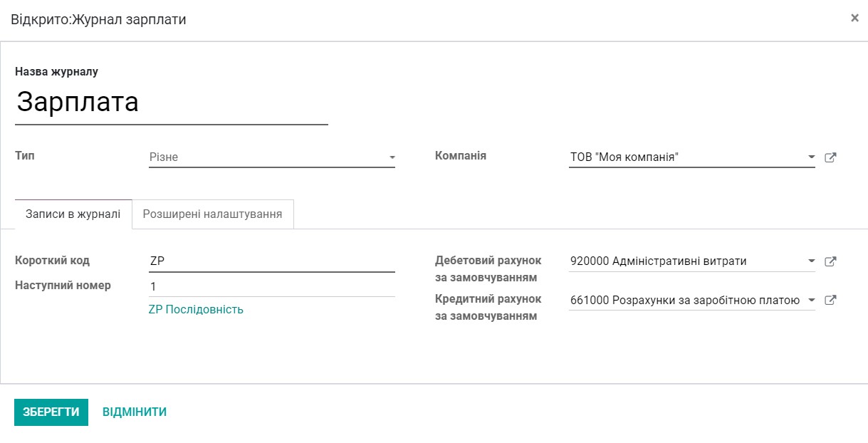Image resolution: width=868 pixels, height=443 pixels.
Task: Click the Назва журналу field showing Зарплата
Action: pyautogui.click(x=171, y=101)
